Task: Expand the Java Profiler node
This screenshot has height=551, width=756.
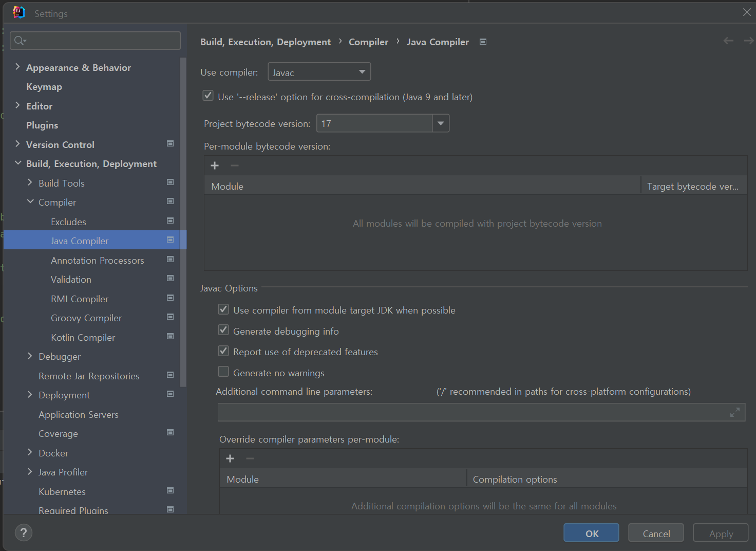Action: pyautogui.click(x=30, y=471)
